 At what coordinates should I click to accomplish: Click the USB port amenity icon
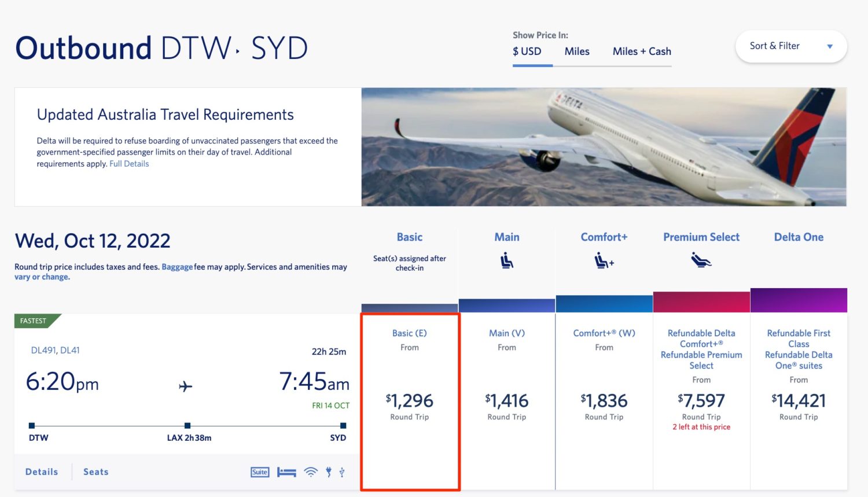[342, 472]
